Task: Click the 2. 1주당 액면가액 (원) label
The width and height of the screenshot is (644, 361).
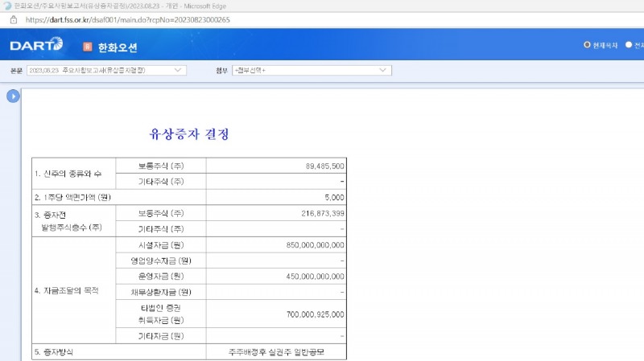Action: point(72,197)
